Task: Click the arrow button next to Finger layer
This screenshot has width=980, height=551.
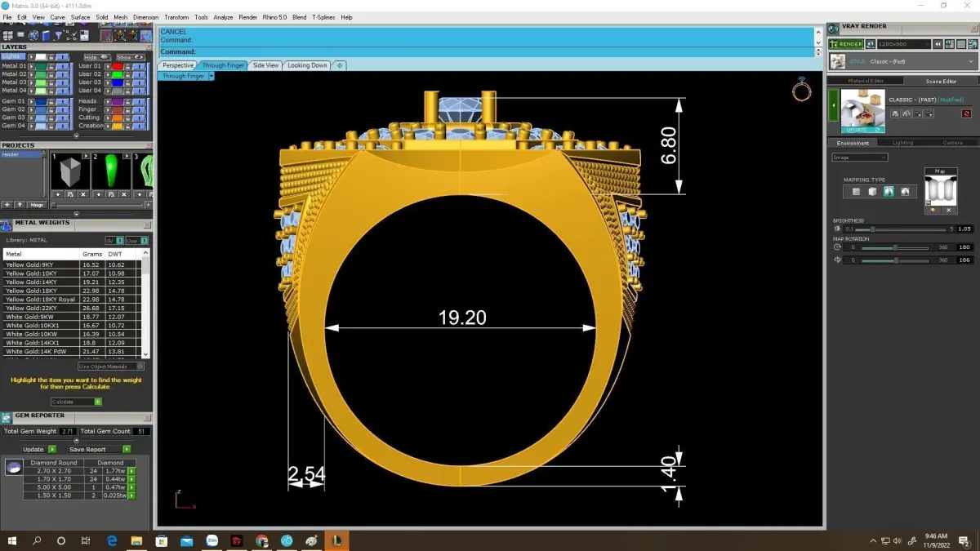Action: [107, 109]
